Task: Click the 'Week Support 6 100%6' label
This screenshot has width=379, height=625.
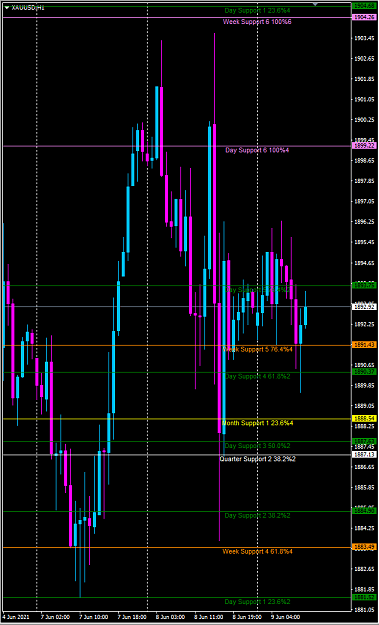Action: [x=257, y=22]
